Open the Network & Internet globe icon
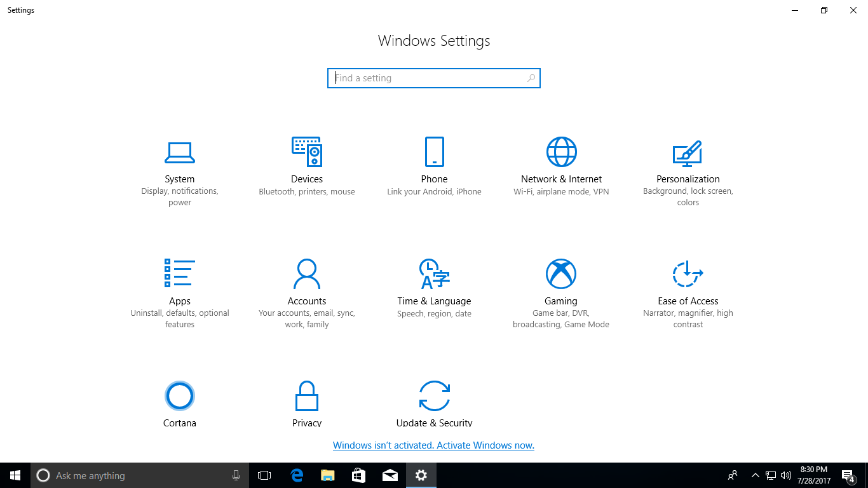Image resolution: width=868 pixels, height=488 pixels. tap(561, 152)
